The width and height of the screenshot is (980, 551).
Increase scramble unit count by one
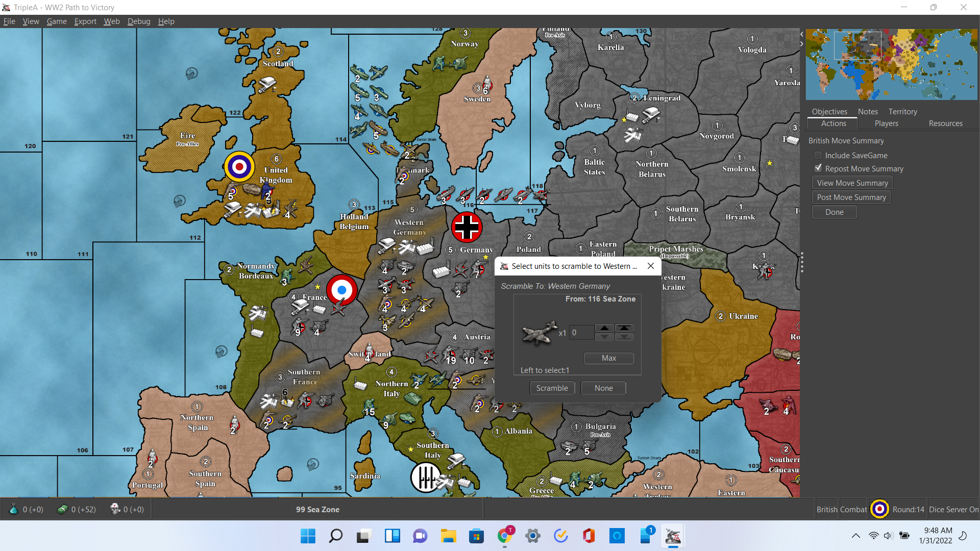tap(604, 328)
